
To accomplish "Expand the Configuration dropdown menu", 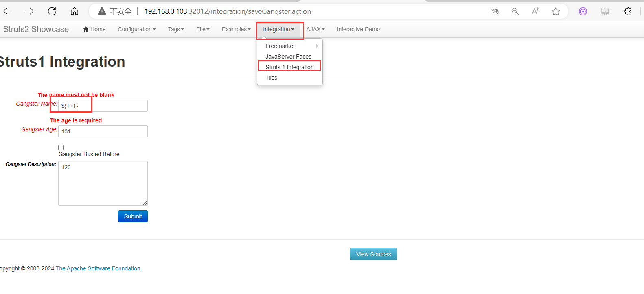I will 137,29.
